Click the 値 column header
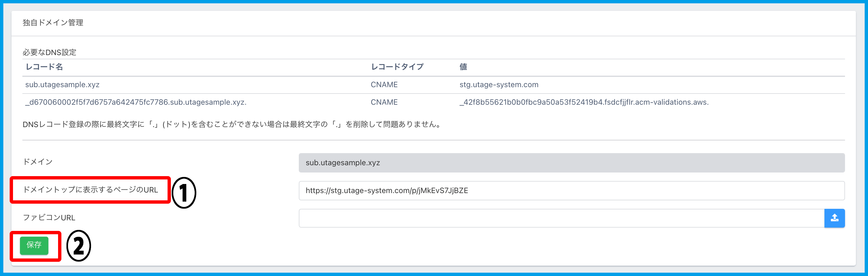Image resolution: width=868 pixels, height=276 pixels. click(x=463, y=67)
